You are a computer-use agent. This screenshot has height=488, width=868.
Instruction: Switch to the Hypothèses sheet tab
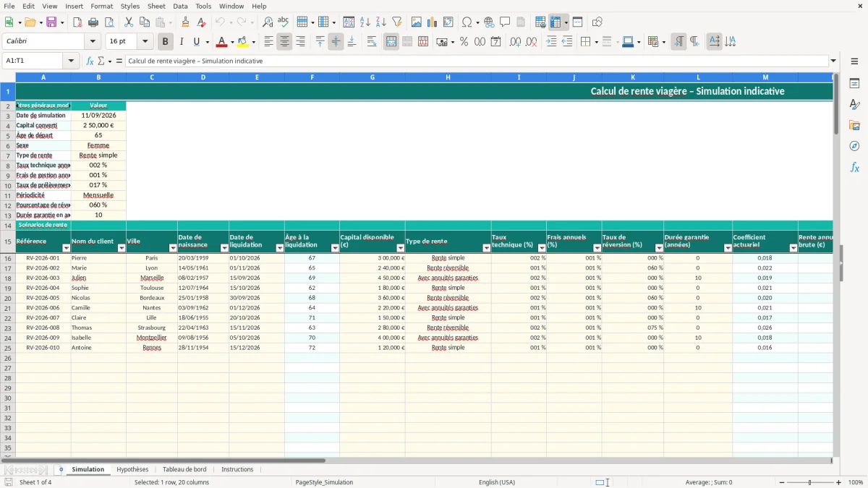[x=132, y=469]
